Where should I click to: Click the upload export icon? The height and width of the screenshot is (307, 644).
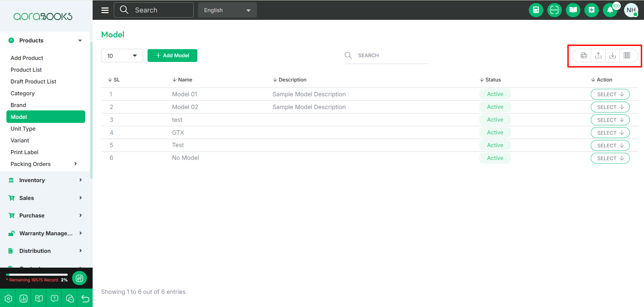598,56
